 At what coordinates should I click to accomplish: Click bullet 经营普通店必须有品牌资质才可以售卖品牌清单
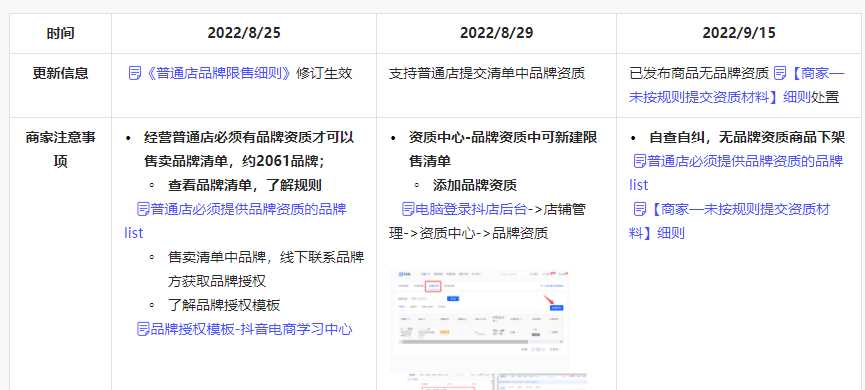[249, 149]
